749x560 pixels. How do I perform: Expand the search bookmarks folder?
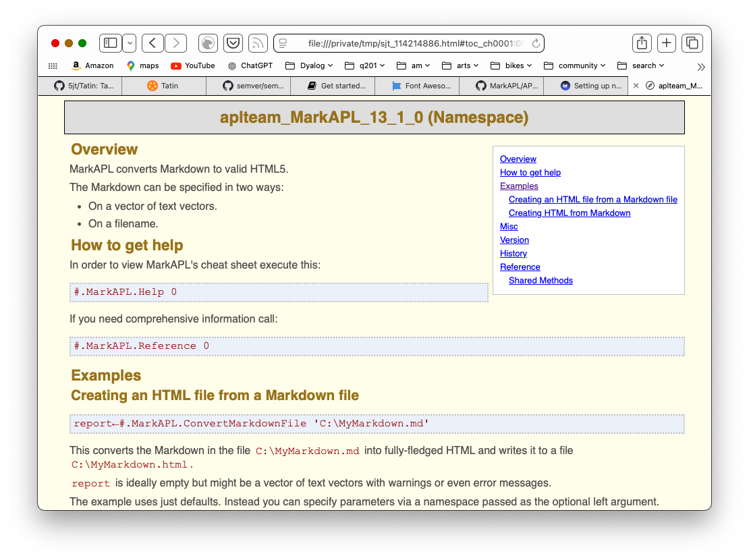(x=641, y=65)
